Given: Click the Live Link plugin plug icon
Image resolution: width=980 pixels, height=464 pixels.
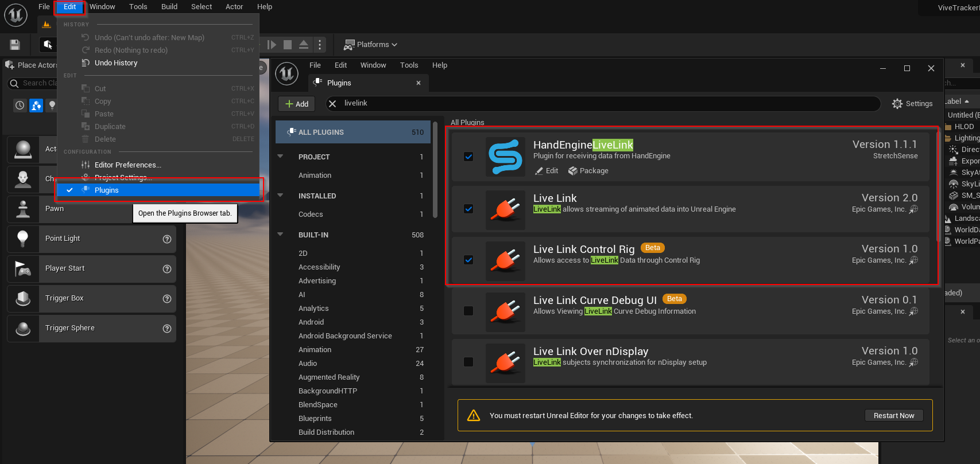Looking at the screenshot, I should click(505, 210).
